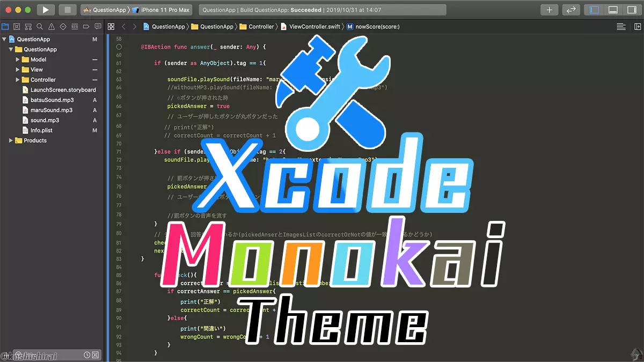
Task: Click the "pickedAnswer = true" code line
Action: [199, 106]
